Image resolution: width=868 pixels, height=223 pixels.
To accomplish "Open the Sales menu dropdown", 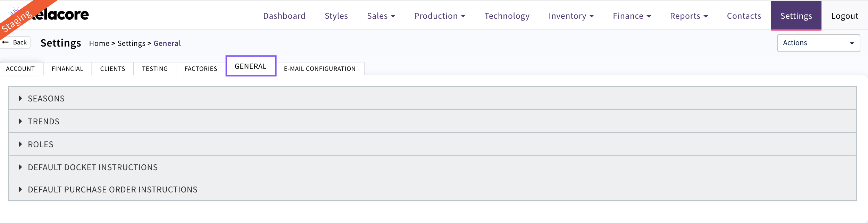I will 381,16.
